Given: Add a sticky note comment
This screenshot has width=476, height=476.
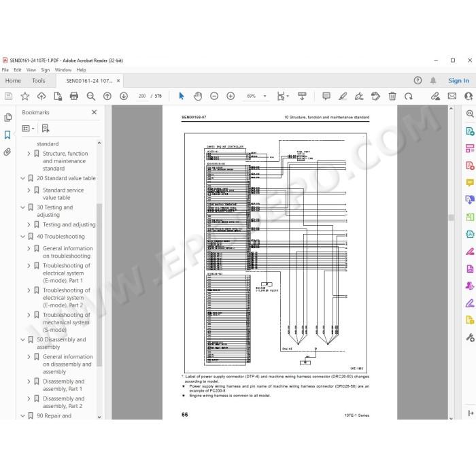Looking at the screenshot, I should click(x=326, y=97).
